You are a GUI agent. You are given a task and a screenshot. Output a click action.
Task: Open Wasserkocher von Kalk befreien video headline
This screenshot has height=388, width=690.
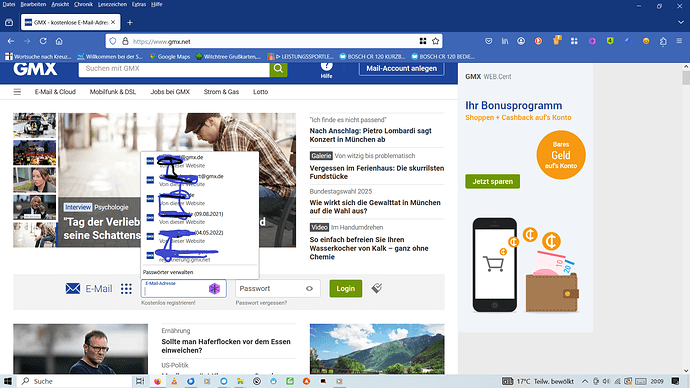(369, 248)
